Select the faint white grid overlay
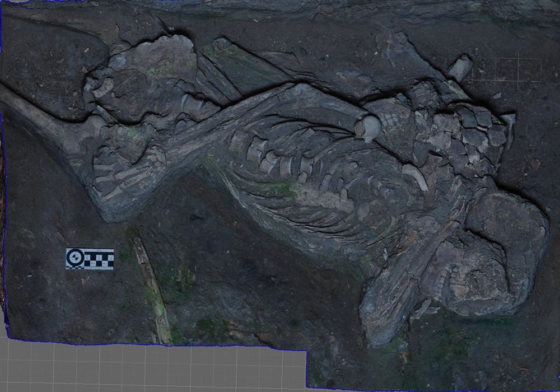 (x=506, y=69)
